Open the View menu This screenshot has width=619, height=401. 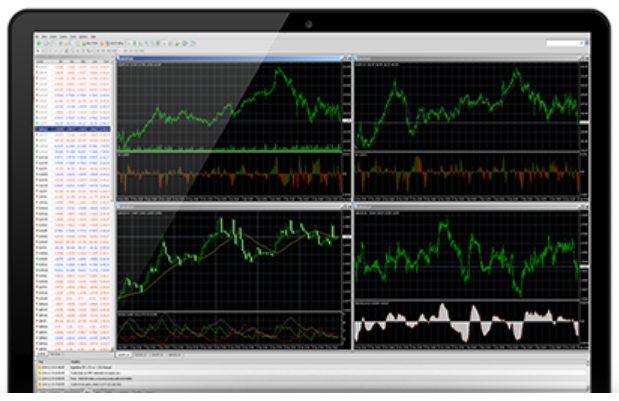coord(44,37)
